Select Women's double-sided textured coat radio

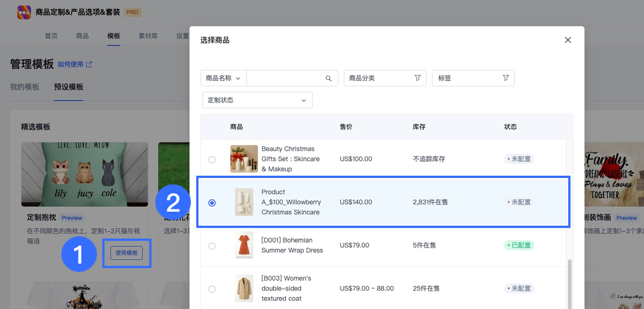click(x=212, y=289)
